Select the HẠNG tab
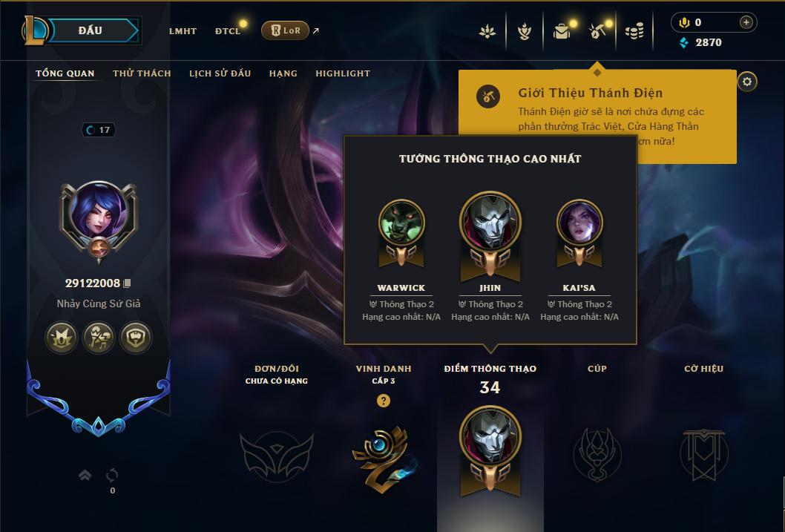The image size is (785, 532). pos(283,73)
